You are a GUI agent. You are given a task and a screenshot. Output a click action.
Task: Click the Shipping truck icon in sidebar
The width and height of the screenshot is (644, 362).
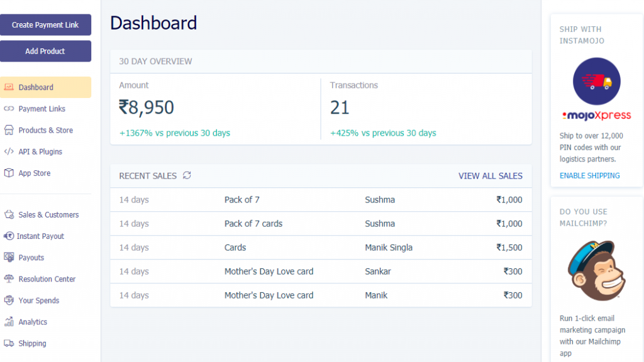tap(9, 343)
